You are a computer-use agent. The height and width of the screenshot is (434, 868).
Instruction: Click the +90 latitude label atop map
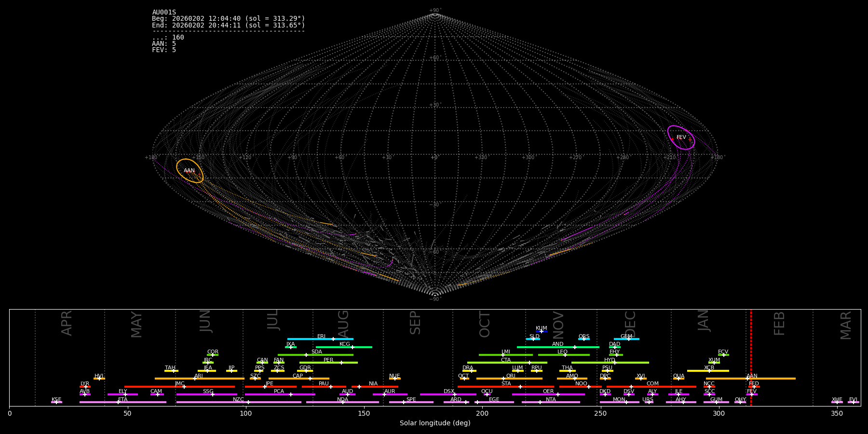click(434, 11)
